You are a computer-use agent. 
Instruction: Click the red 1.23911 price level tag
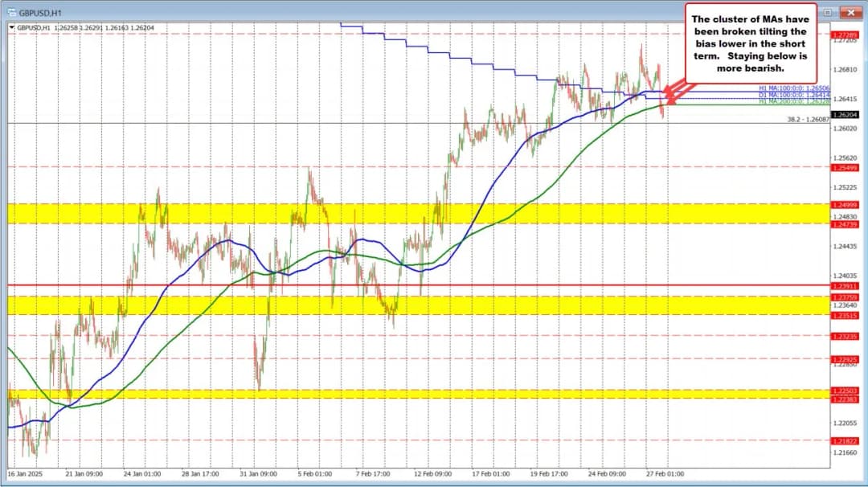[x=847, y=285]
